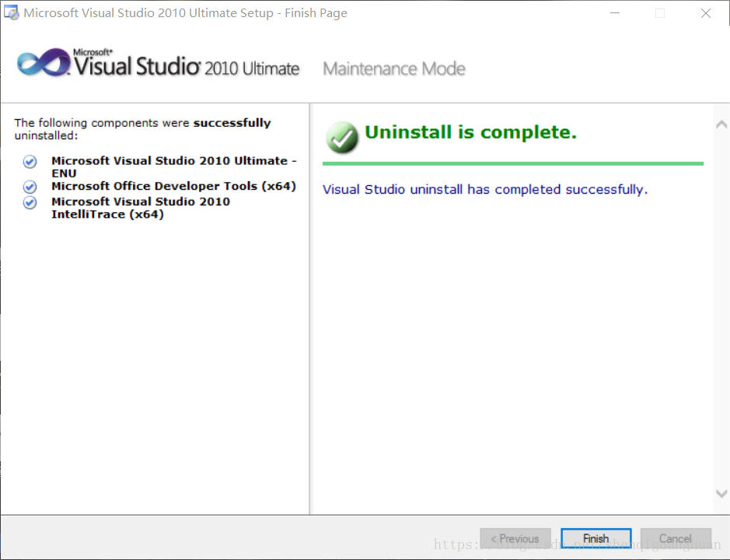
Task: Click the scrollbar down arrow in right pane
Action: 721,493
